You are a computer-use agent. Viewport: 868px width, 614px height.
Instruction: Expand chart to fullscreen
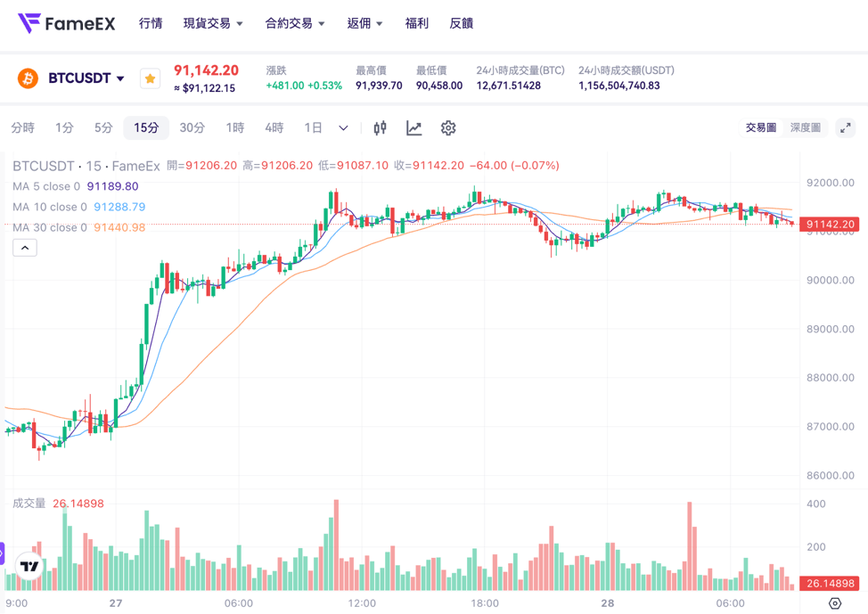pos(845,128)
